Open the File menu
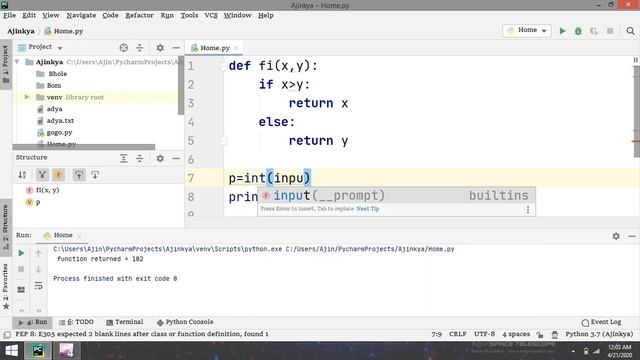Screen dimensions: 640x360 pos(9,16)
